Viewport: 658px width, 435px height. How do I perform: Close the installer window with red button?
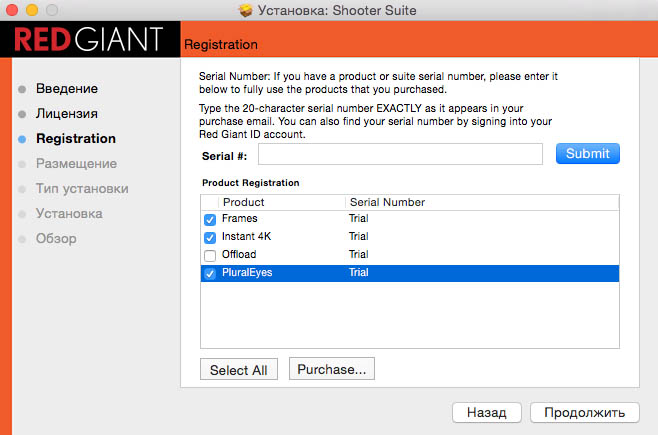click(12, 10)
